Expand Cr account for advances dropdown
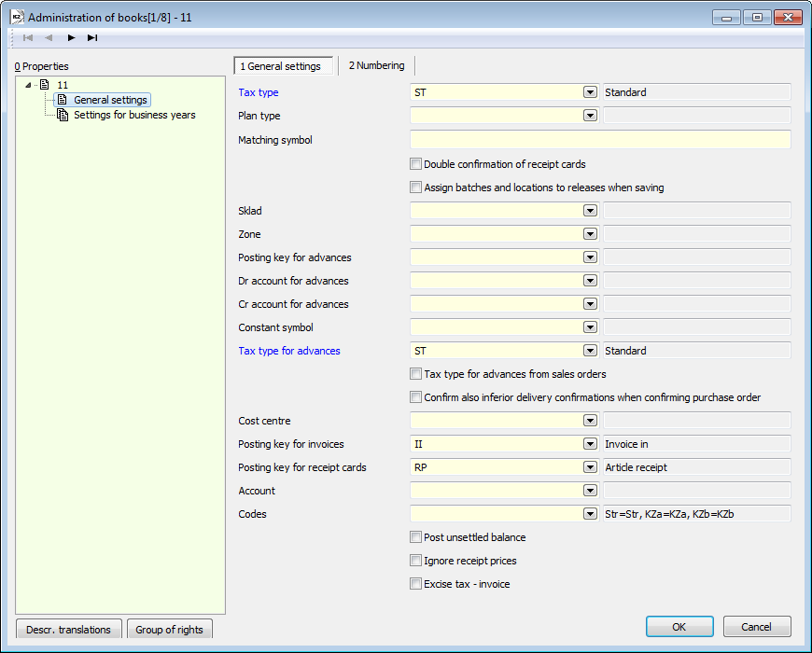The height and width of the screenshot is (653, 812). click(590, 304)
